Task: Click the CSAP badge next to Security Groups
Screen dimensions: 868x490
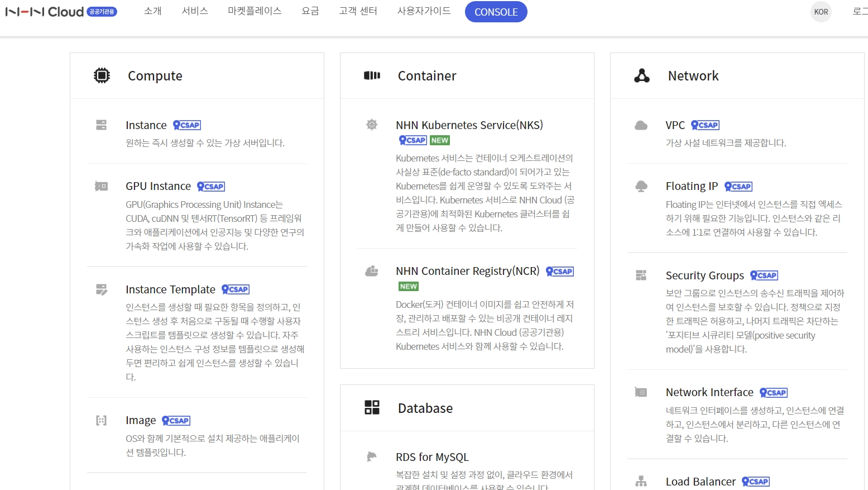Action: 764,275
